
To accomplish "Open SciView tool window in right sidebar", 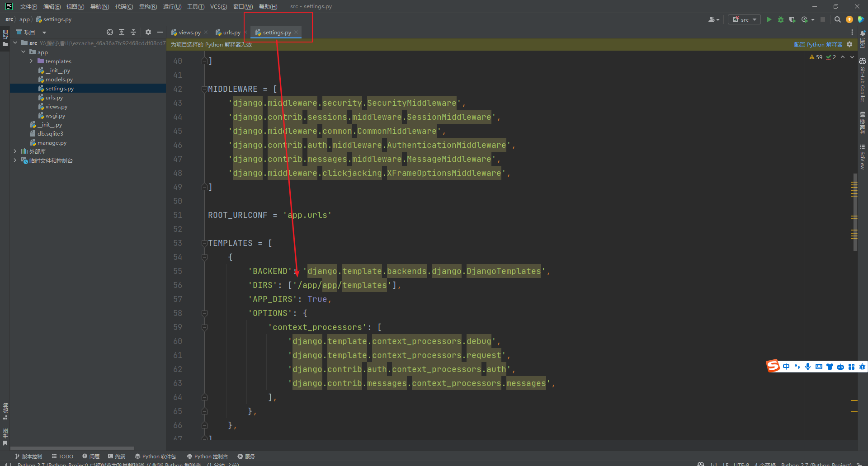I will point(863,157).
